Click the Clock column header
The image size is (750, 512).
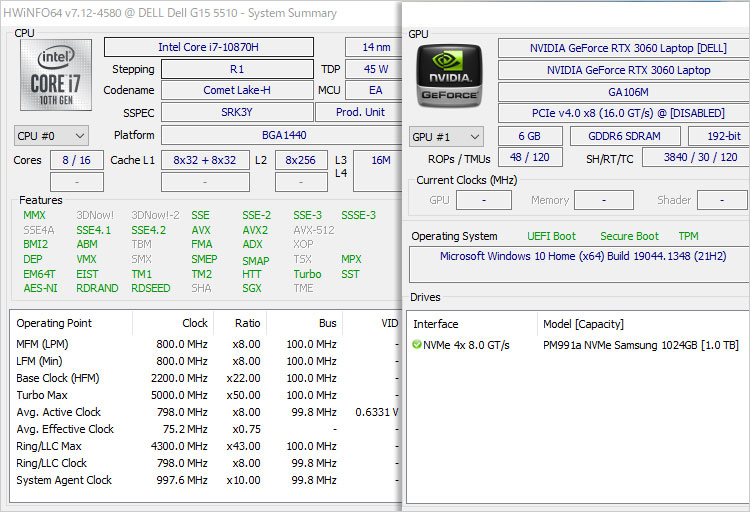[x=173, y=323]
